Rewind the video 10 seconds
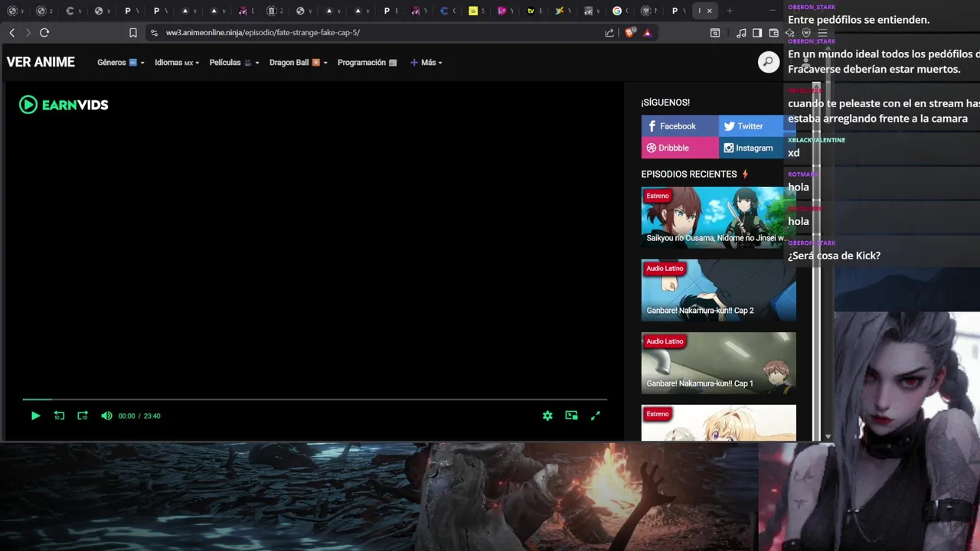The height and width of the screenshot is (551, 980). (59, 416)
